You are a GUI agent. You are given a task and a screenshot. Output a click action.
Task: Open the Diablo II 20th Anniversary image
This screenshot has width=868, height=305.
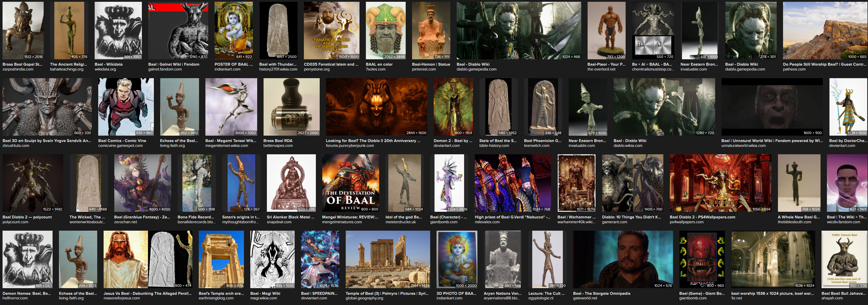click(x=377, y=107)
